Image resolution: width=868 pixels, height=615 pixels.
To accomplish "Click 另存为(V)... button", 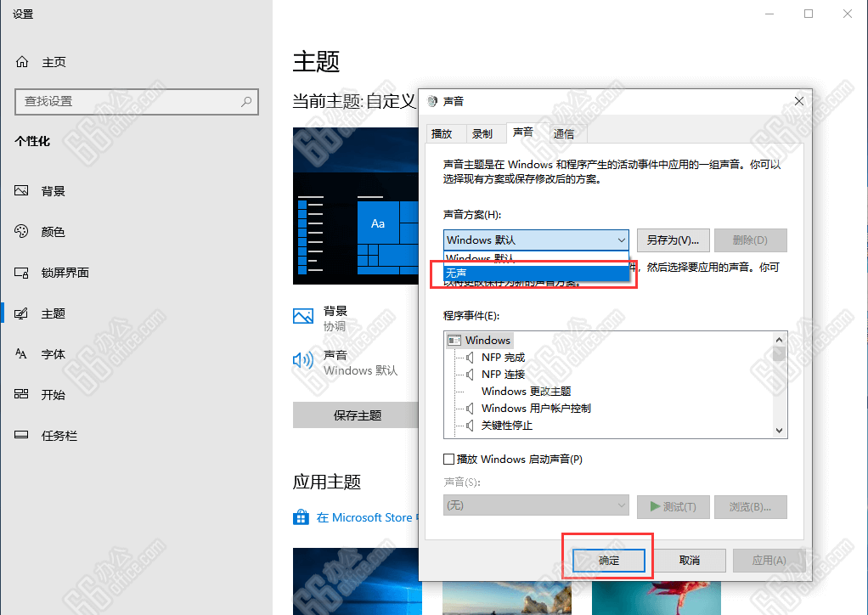I will click(673, 240).
